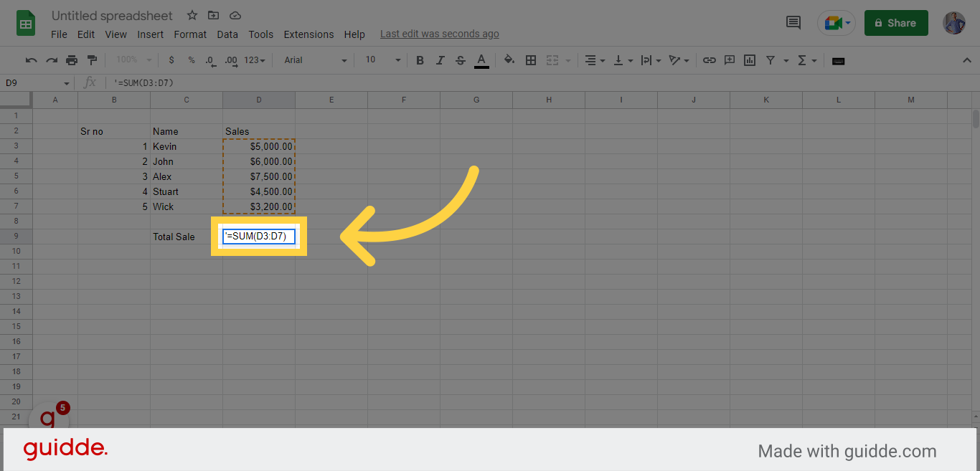Viewport: 980px width, 471px height.
Task: Toggle bold formatting
Action: pyautogui.click(x=420, y=60)
